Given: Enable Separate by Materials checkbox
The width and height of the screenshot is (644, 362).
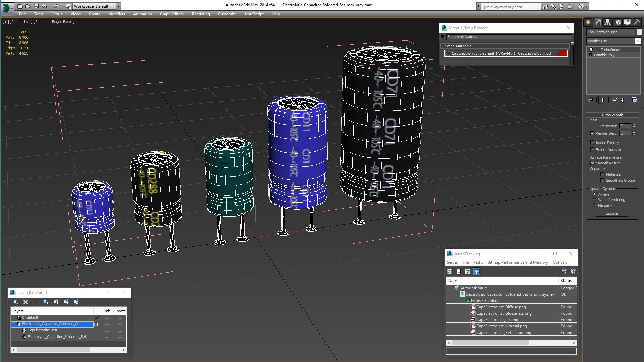Looking at the screenshot, I should tap(603, 174).
